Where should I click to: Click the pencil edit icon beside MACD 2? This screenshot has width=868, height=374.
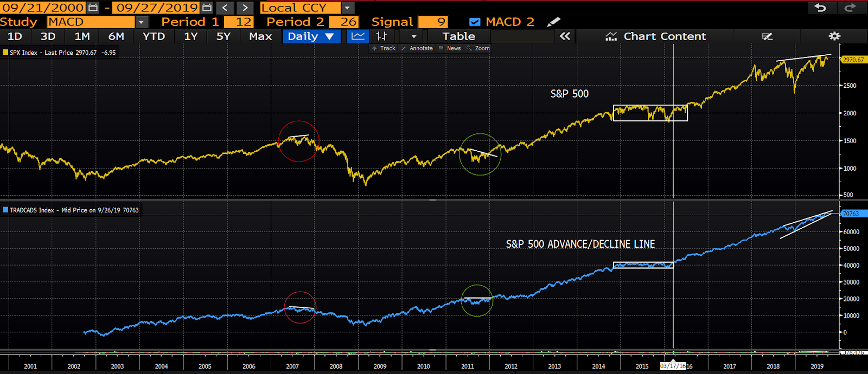click(x=553, y=22)
